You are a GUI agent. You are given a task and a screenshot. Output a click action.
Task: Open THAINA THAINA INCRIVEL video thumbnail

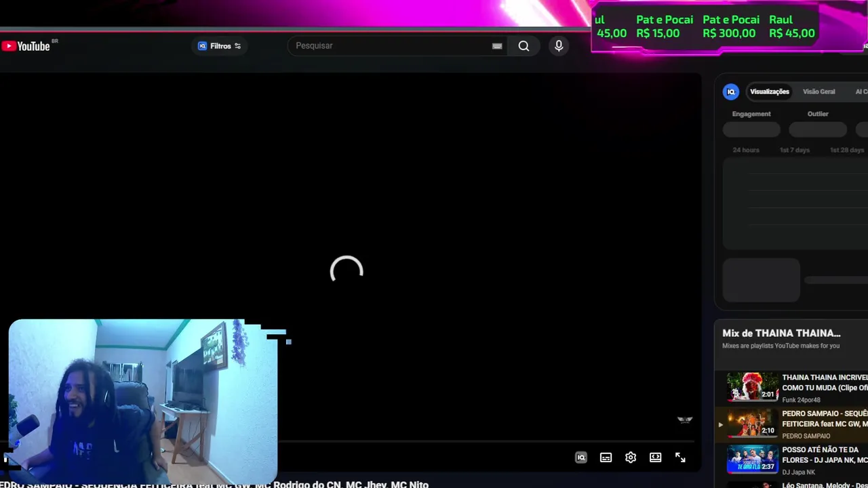click(x=753, y=387)
